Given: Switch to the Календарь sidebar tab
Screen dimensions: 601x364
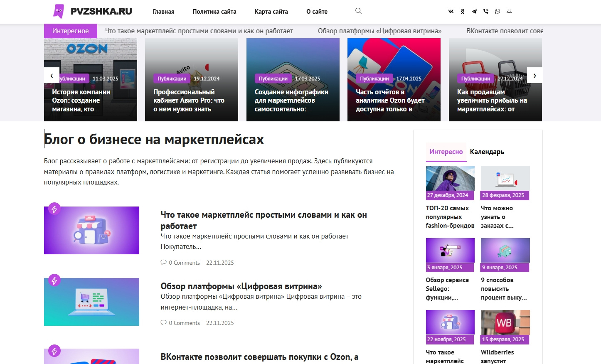Looking at the screenshot, I should click(487, 152).
